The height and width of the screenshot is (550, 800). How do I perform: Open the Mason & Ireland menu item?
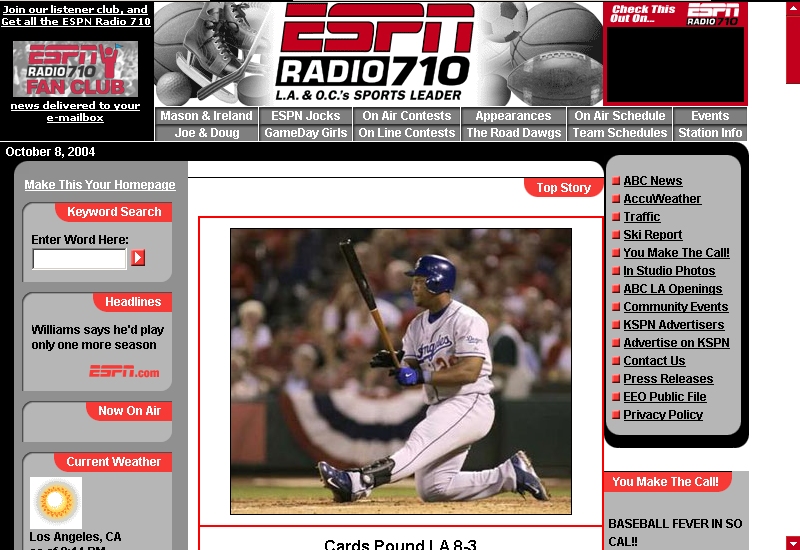(206, 116)
